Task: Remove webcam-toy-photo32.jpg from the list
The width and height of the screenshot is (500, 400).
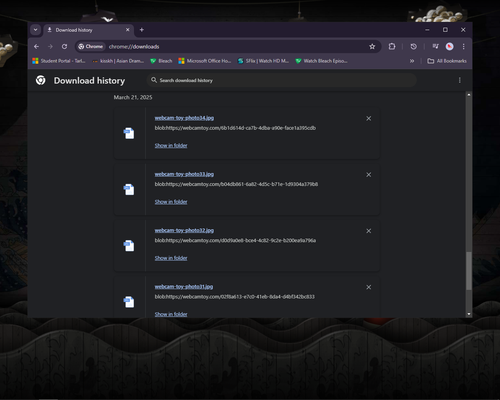Action: pos(369,231)
